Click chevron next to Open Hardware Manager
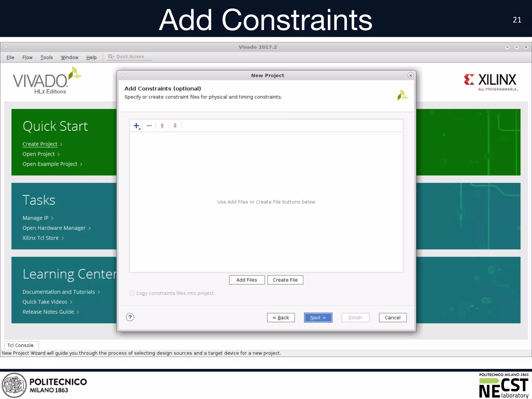This screenshot has height=399, width=532. [x=90, y=228]
